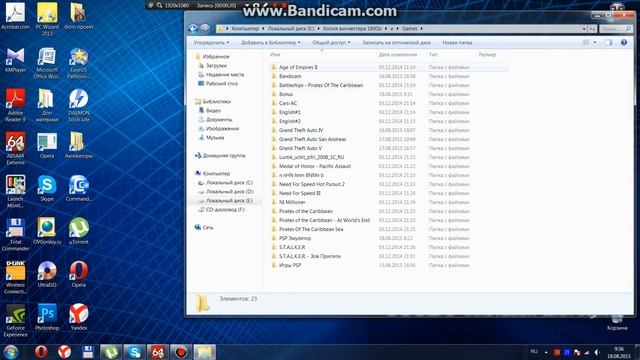Click the Windows Start button
Viewport: 640px width, 360px height.
click(11, 352)
